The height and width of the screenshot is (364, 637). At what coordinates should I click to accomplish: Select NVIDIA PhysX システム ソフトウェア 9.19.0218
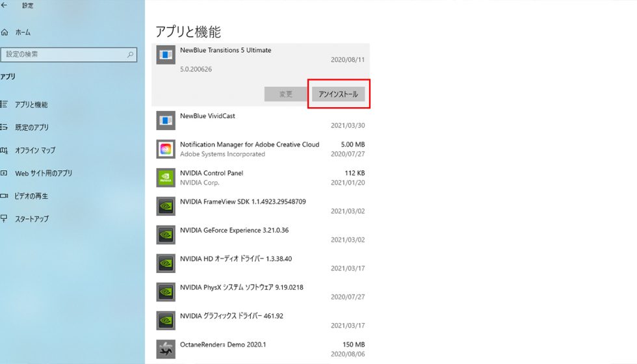pos(261,292)
